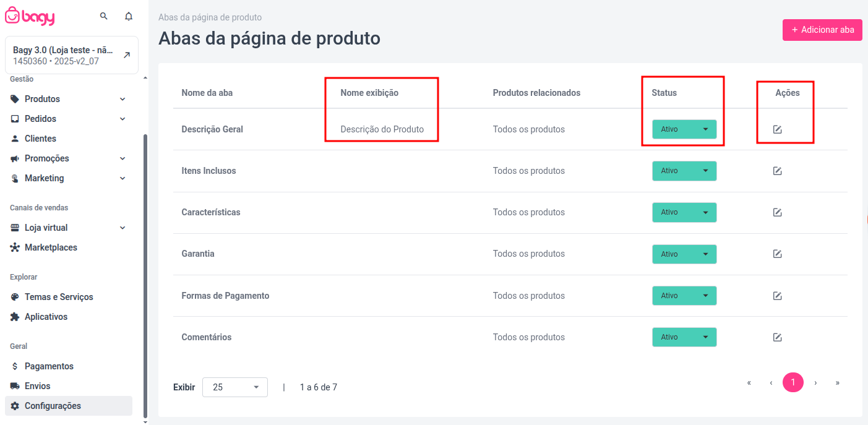Open store via external arrow icon
This screenshot has height=425, width=868.
coord(126,55)
